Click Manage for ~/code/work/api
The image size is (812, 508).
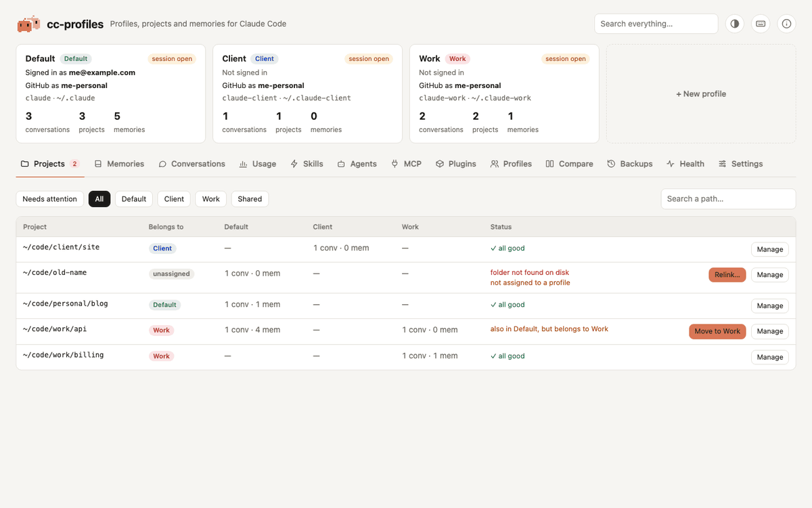coord(770,331)
